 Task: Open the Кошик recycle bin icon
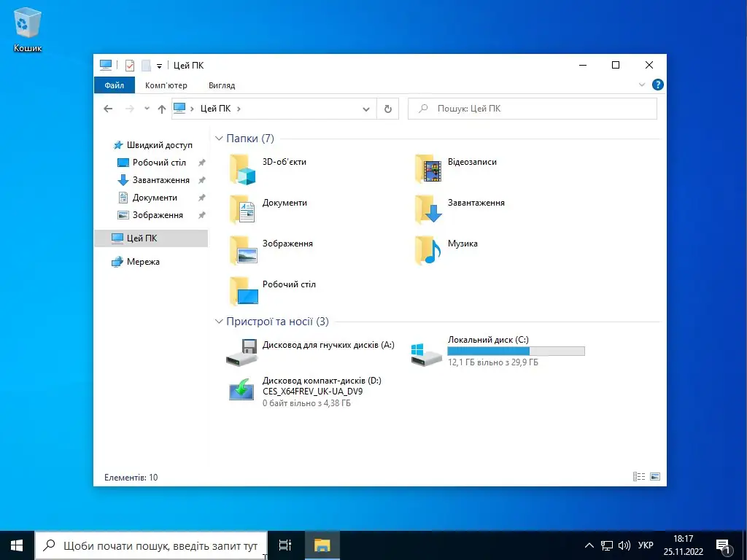[x=28, y=29]
